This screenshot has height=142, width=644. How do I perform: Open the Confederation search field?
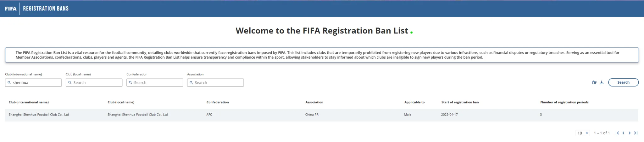(155, 82)
